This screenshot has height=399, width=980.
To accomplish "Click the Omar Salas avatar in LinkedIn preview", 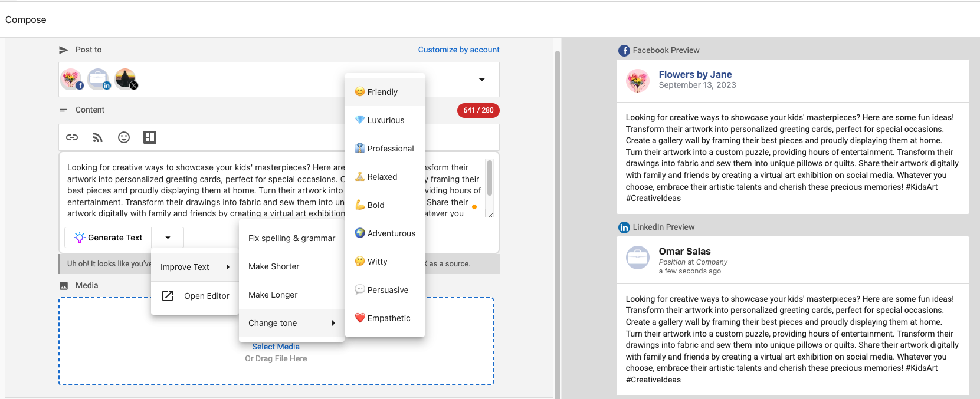I will click(x=638, y=258).
